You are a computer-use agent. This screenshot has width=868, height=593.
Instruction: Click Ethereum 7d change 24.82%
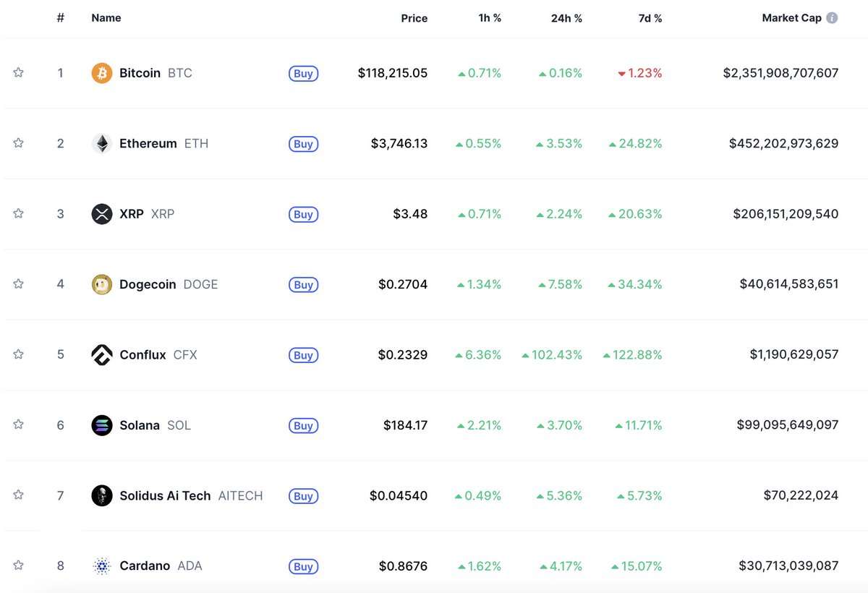click(x=636, y=143)
